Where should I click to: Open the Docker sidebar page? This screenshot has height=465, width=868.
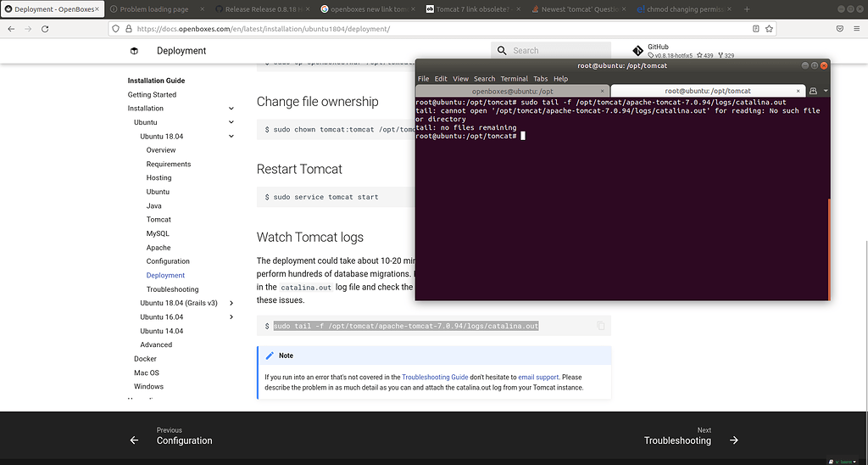point(145,359)
